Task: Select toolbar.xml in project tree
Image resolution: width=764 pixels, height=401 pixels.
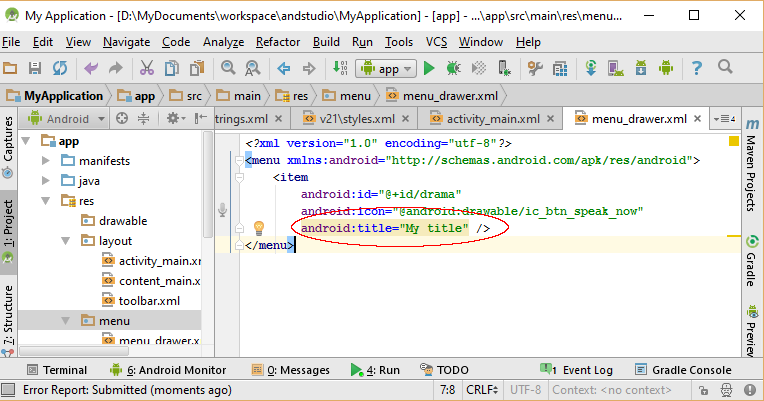Action: 141,301
